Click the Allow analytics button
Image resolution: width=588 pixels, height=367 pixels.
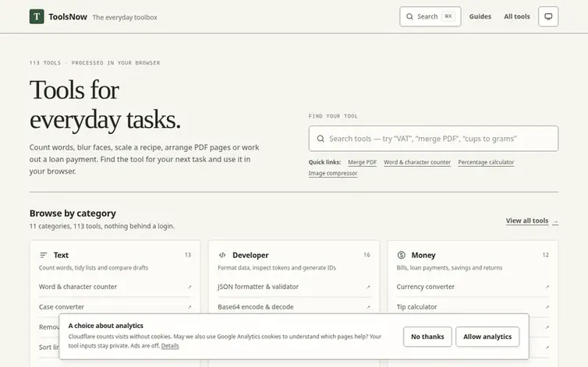[x=487, y=337]
